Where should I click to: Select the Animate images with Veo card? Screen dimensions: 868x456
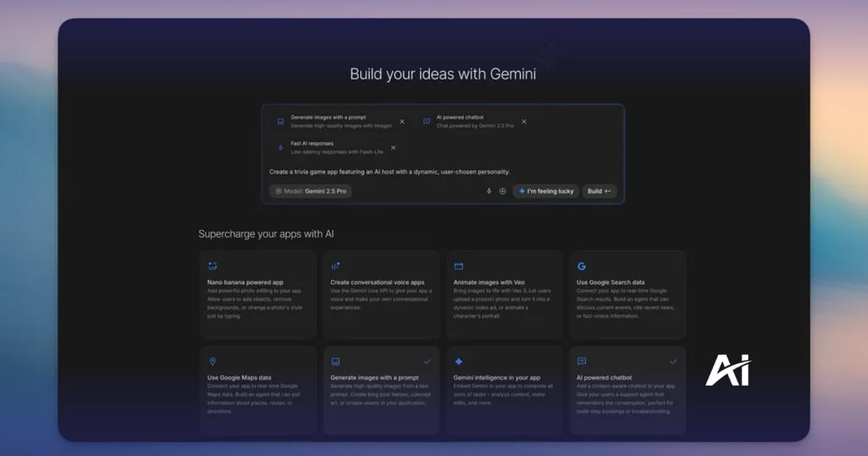click(504, 295)
